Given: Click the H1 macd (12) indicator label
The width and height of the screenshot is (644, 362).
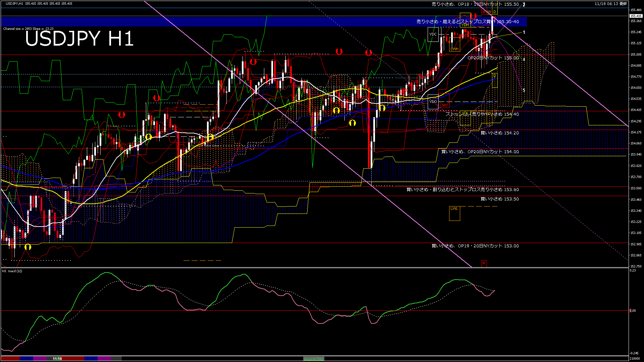Looking at the screenshot, I should click(x=12, y=271).
